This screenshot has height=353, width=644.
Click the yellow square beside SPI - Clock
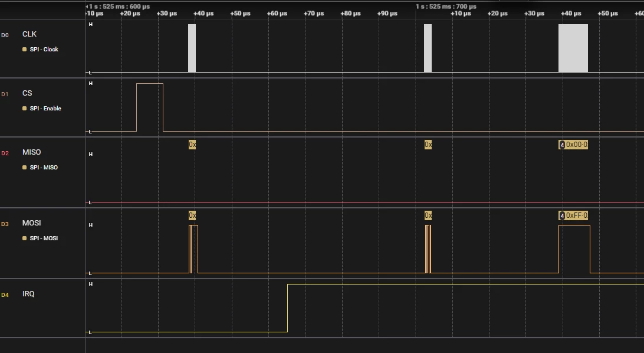pyautogui.click(x=24, y=50)
